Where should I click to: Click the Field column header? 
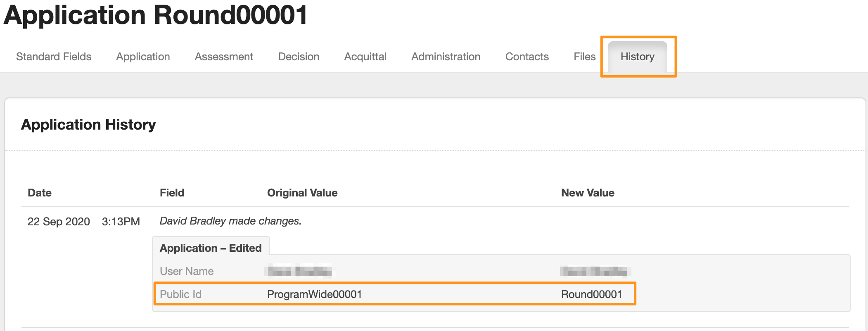pyautogui.click(x=172, y=193)
